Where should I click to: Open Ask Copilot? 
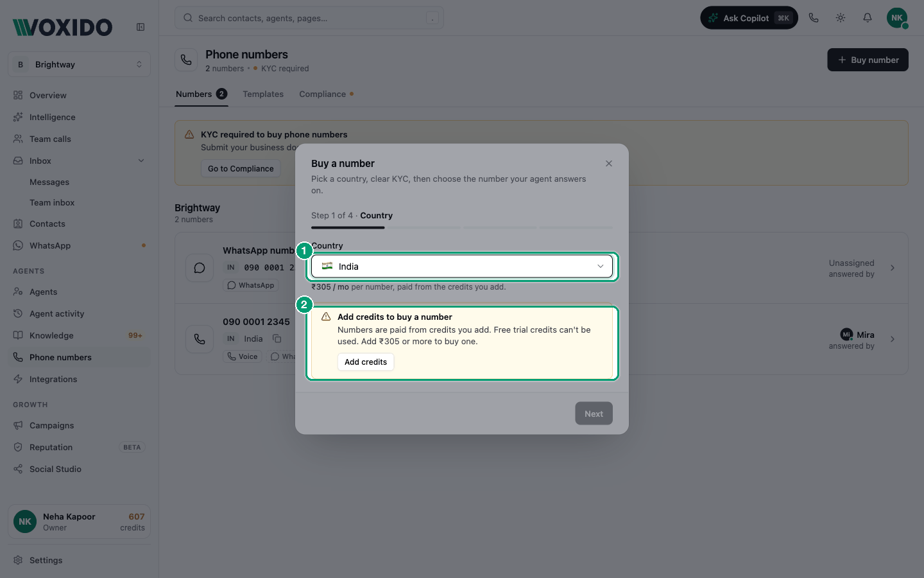point(749,18)
